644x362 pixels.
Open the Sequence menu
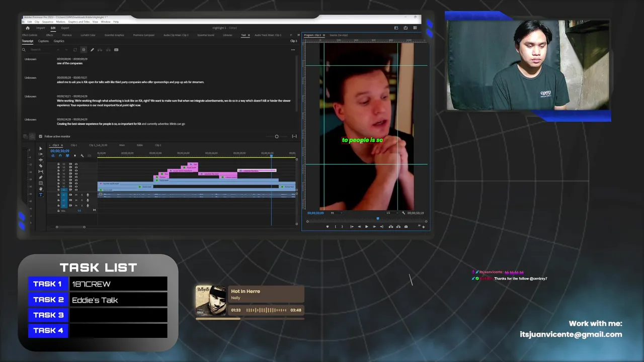48,22
